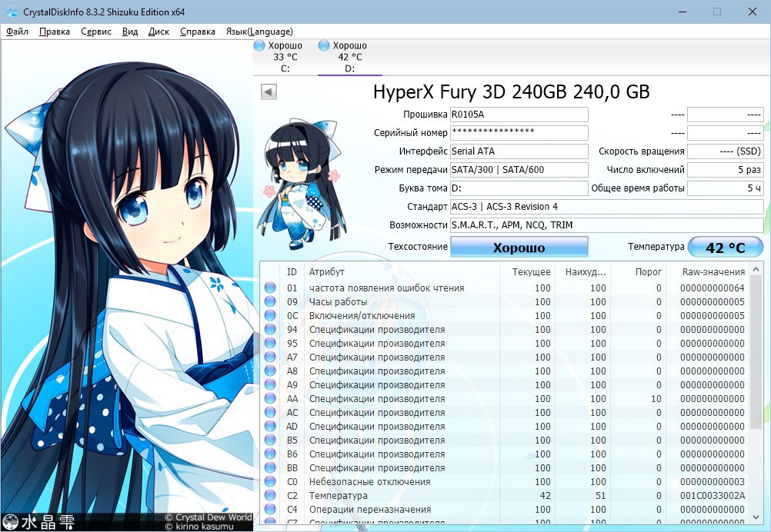Click the 42 °C temperature button

click(x=726, y=247)
